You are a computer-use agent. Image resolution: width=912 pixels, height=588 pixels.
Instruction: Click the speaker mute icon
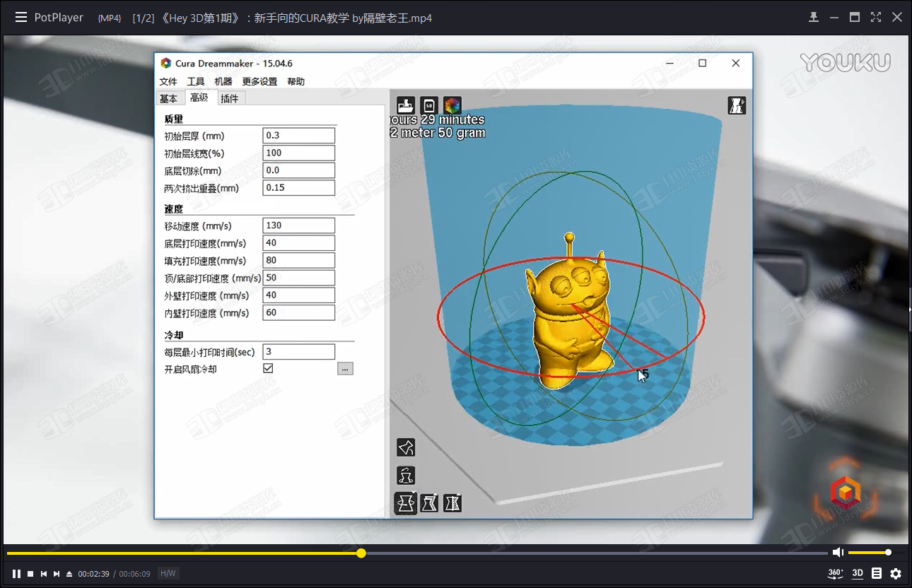coord(838,552)
